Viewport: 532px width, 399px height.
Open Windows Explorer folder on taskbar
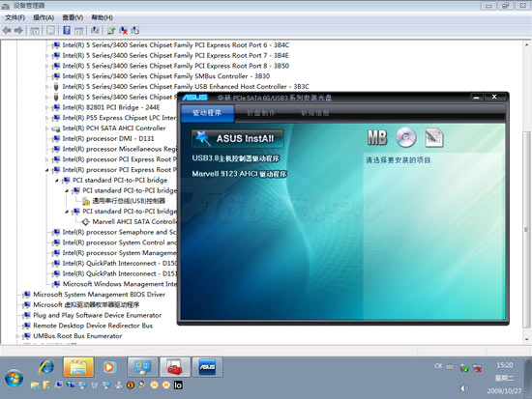[78, 367]
